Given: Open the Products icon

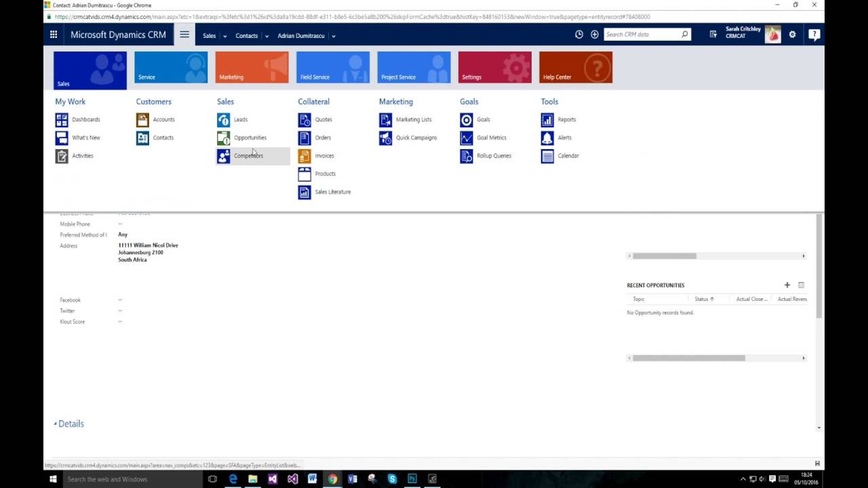Looking at the screenshot, I should (304, 174).
